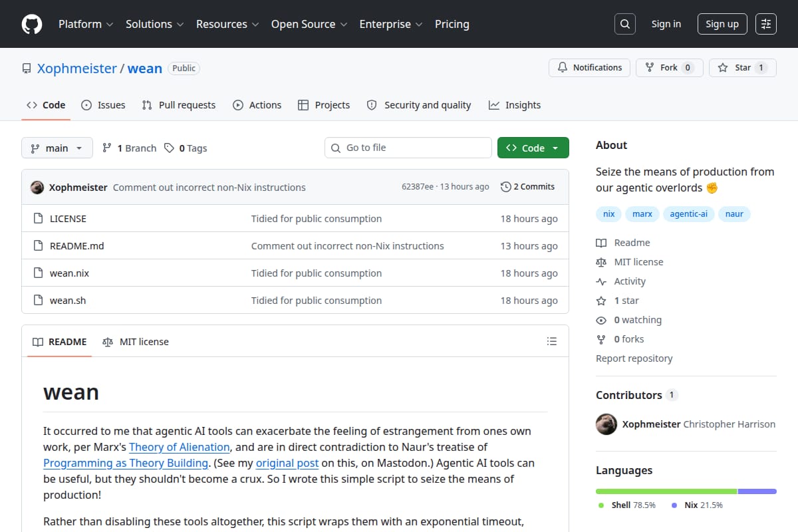Switch to the Issues tab
This screenshot has width=798, height=532.
coord(103,105)
